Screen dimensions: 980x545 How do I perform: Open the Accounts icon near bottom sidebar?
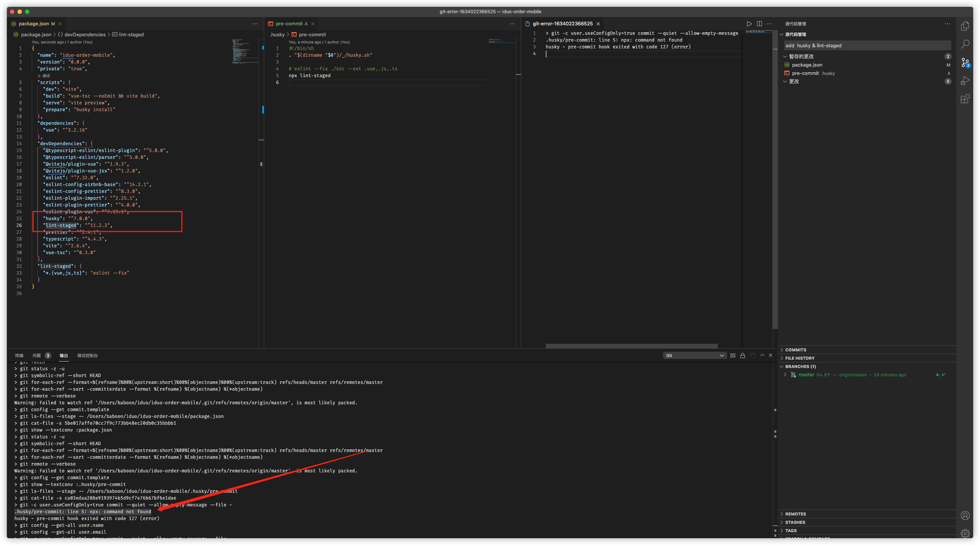click(x=966, y=516)
